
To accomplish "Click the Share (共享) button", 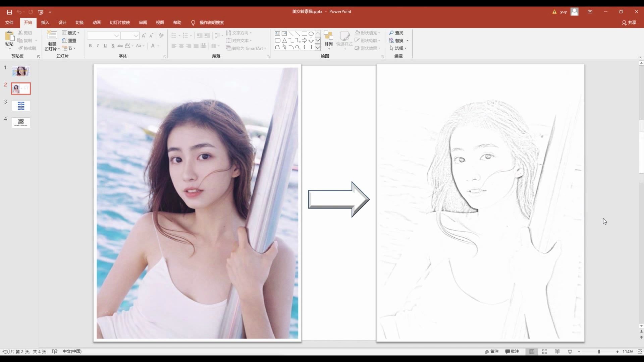I will [x=629, y=22].
